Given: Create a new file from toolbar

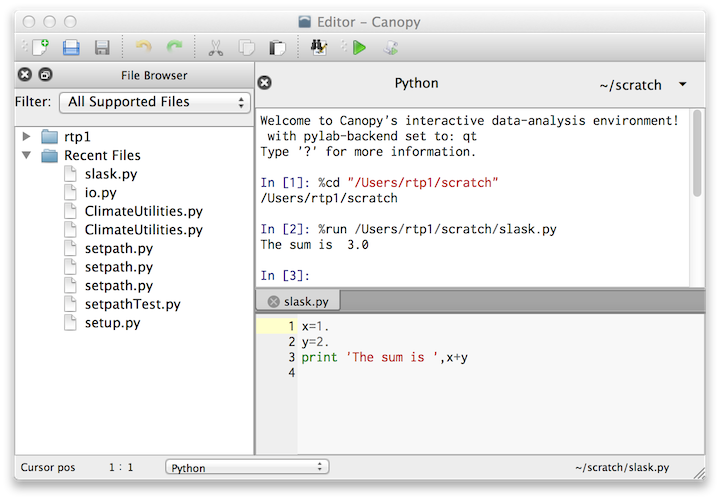Looking at the screenshot, I should point(39,47).
